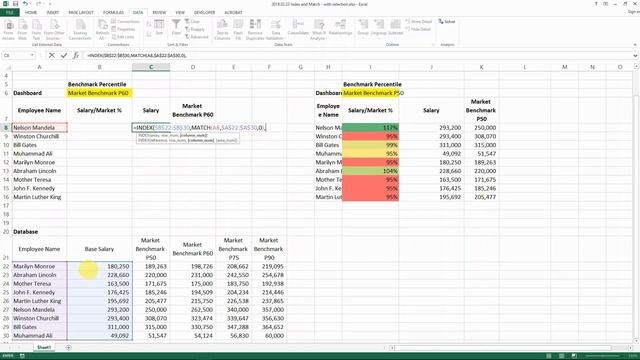Image resolution: width=640 pixels, height=360 pixels.
Task: Open the FILE tab
Action: click(9, 12)
